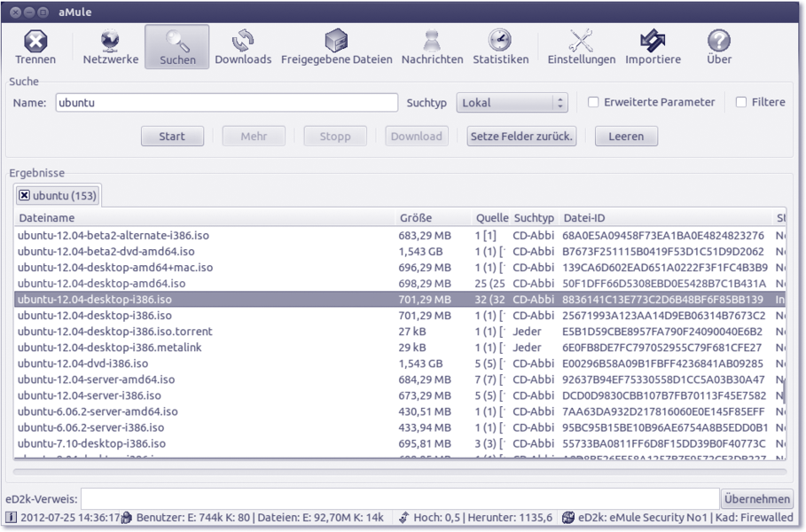Click the horizontal scrollbar under results
The height and width of the screenshot is (532, 806).
click(399, 471)
